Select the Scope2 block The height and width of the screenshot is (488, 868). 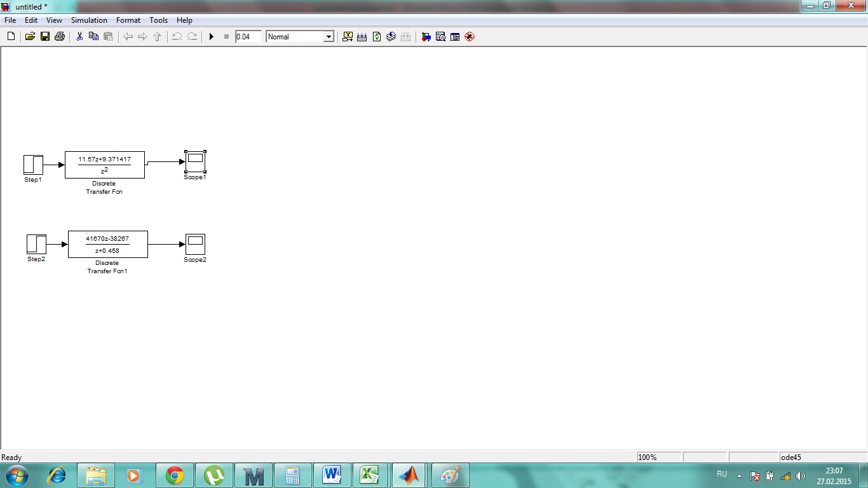[195, 244]
